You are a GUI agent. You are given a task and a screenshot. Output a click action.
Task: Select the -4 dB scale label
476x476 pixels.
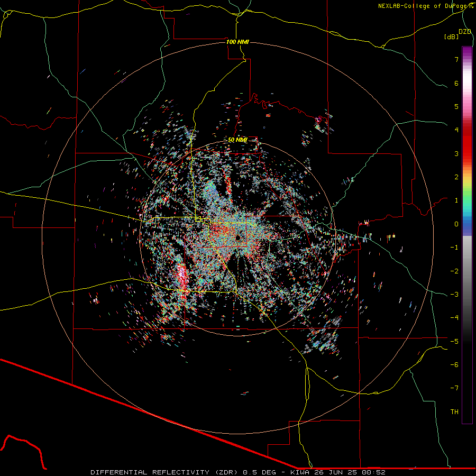[x=454, y=318]
